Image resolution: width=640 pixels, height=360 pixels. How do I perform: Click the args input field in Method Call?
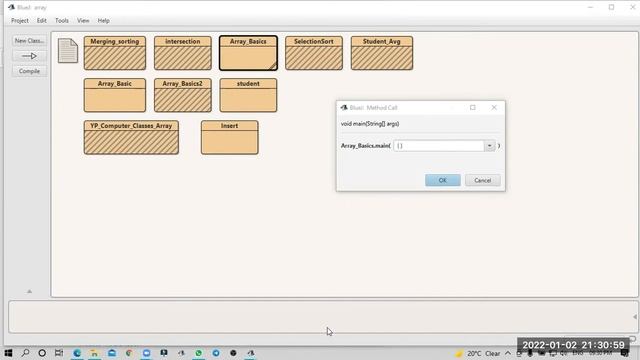[x=439, y=146]
